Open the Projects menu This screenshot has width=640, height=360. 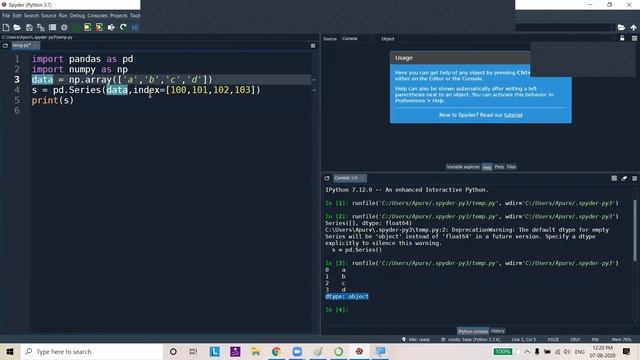(x=118, y=16)
